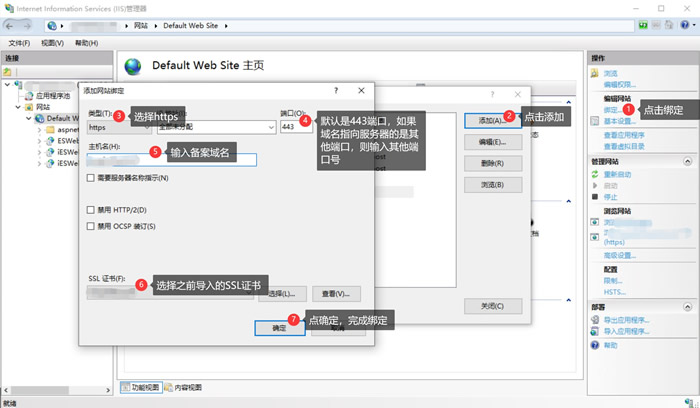Click the 添加(A)... button
Viewport: 700px width, 408px height.
pyautogui.click(x=492, y=120)
